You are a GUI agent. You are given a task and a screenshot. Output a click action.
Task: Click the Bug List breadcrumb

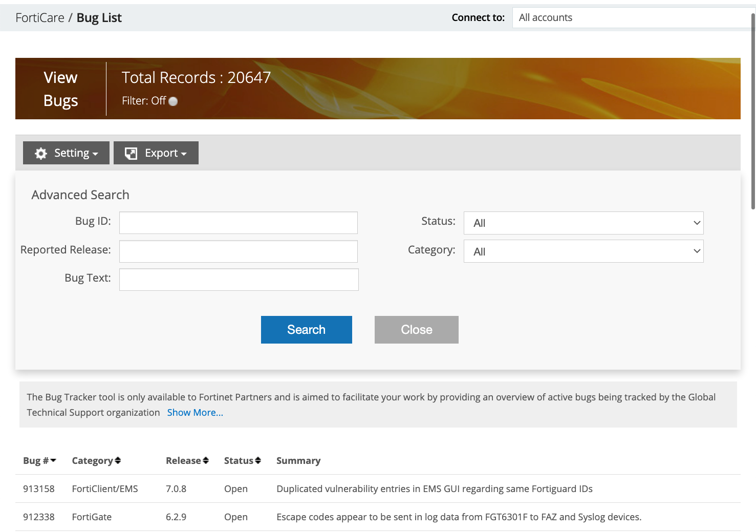(x=99, y=18)
